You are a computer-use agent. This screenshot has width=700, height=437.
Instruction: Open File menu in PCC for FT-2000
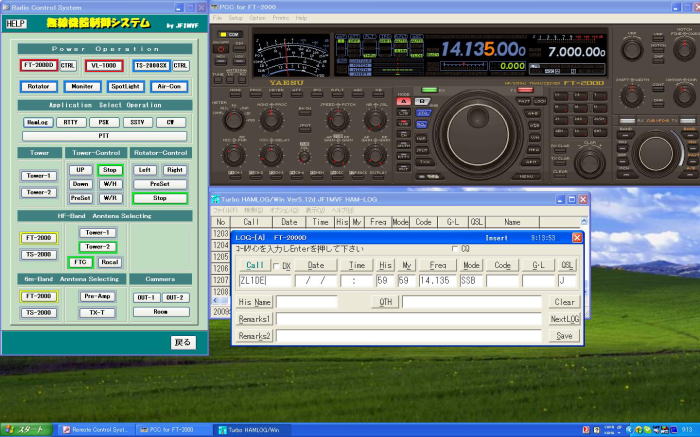pyautogui.click(x=217, y=18)
